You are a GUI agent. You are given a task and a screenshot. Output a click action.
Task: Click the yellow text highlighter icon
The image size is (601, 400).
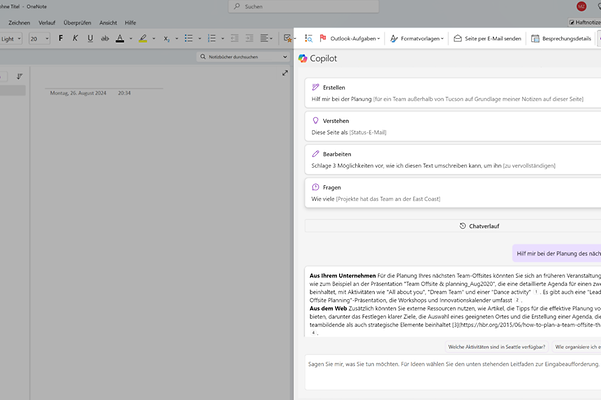click(143, 39)
